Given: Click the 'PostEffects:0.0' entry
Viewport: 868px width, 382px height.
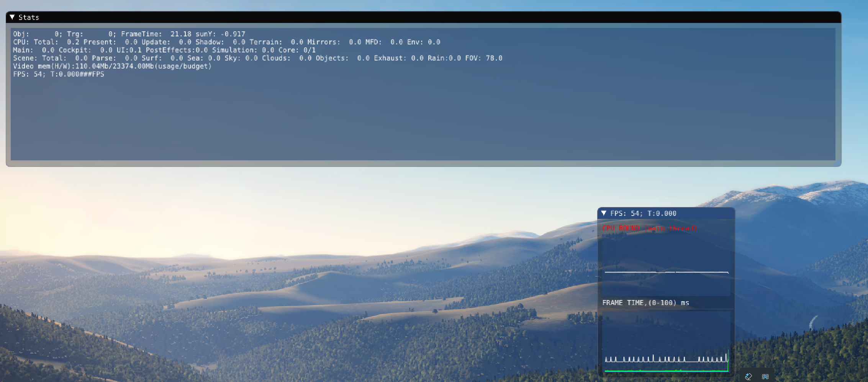Looking at the screenshot, I should 177,50.
